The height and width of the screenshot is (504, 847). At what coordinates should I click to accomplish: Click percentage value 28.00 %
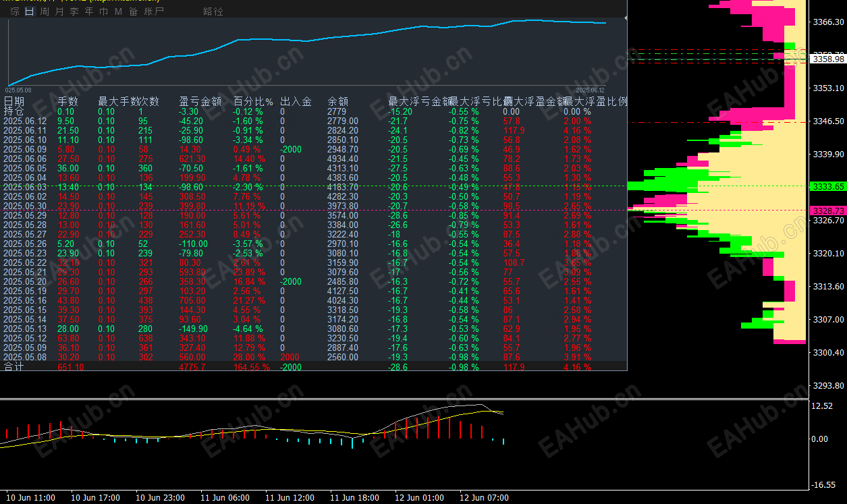click(x=249, y=357)
